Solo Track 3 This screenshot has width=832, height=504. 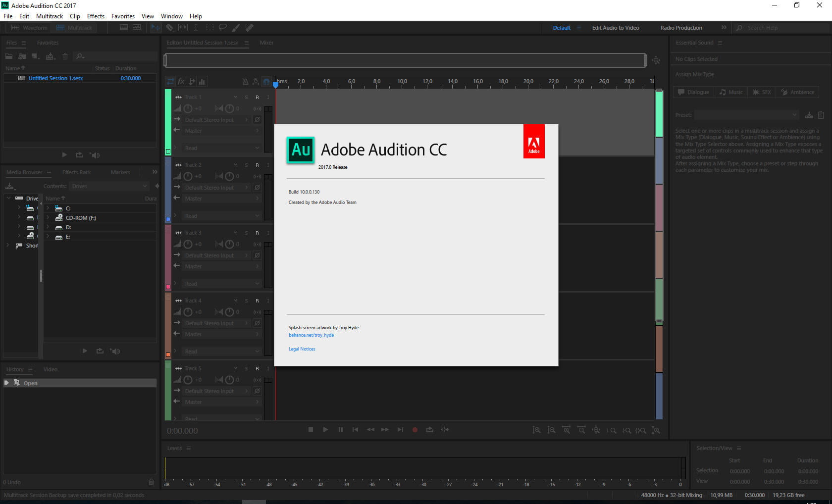246,233
